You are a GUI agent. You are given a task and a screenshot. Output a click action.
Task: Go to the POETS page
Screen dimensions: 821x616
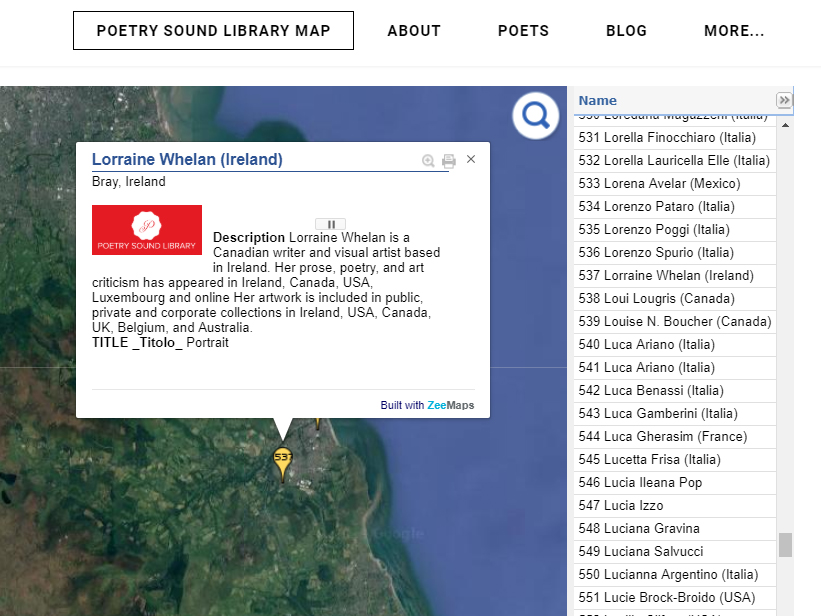pos(523,31)
